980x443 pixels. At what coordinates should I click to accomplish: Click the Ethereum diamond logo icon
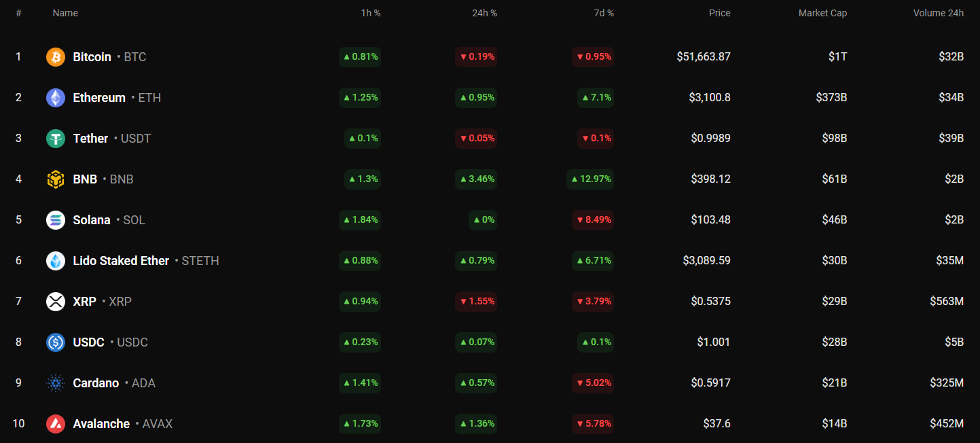[x=56, y=98]
